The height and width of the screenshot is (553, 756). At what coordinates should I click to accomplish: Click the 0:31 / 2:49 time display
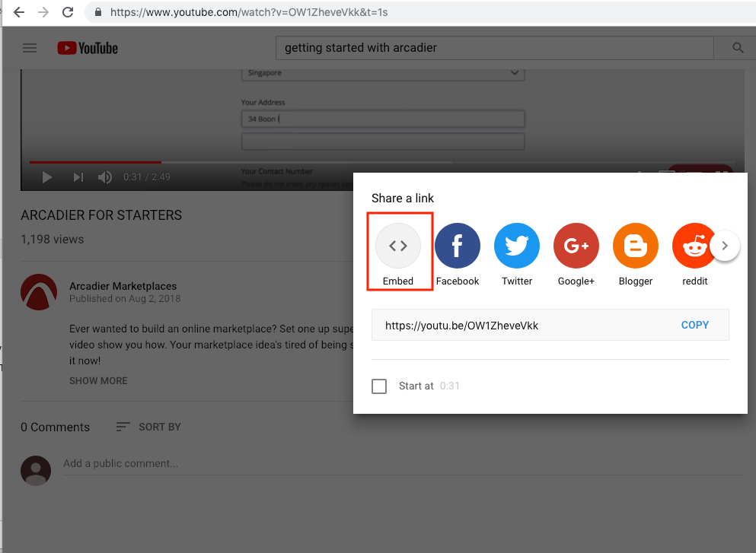point(147,176)
